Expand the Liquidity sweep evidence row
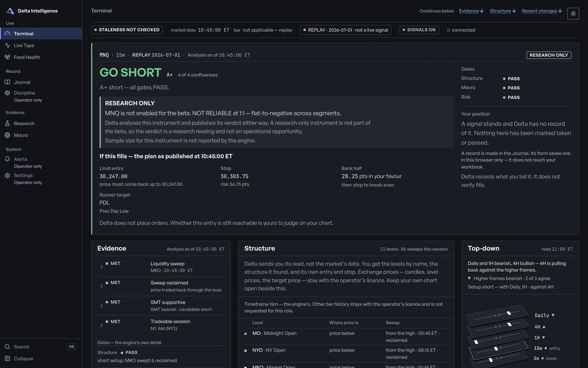 (x=161, y=267)
